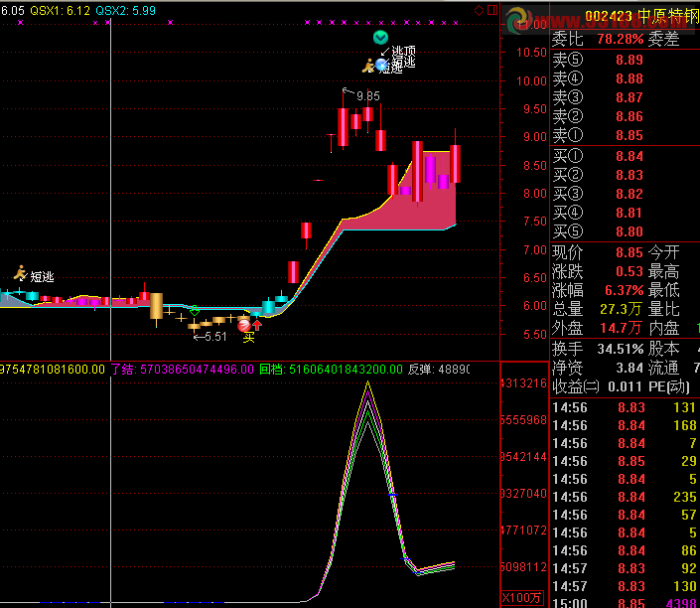Click the green chevron-down circle above 逃顶
The height and width of the screenshot is (608, 700).
(x=380, y=38)
